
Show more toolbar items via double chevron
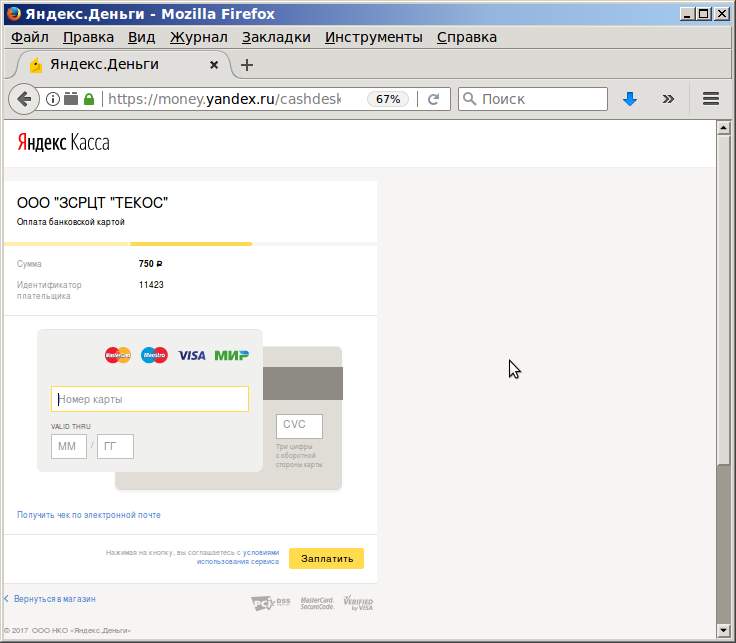tap(668, 99)
